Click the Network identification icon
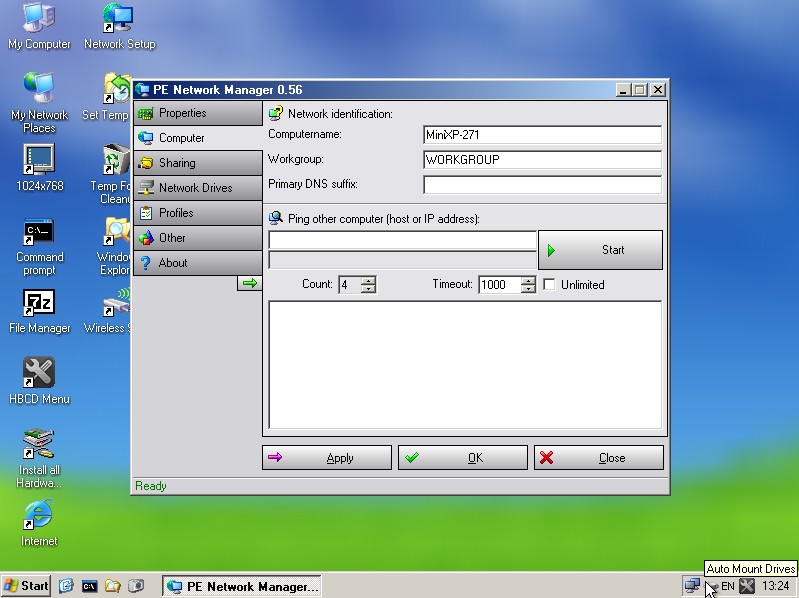 276,113
